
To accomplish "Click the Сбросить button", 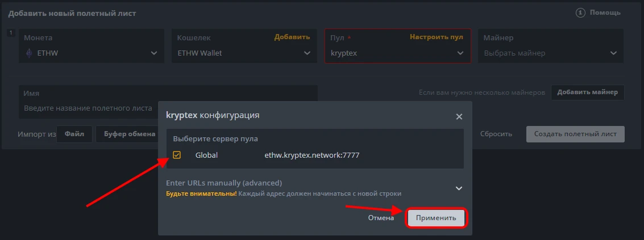I will point(496,134).
